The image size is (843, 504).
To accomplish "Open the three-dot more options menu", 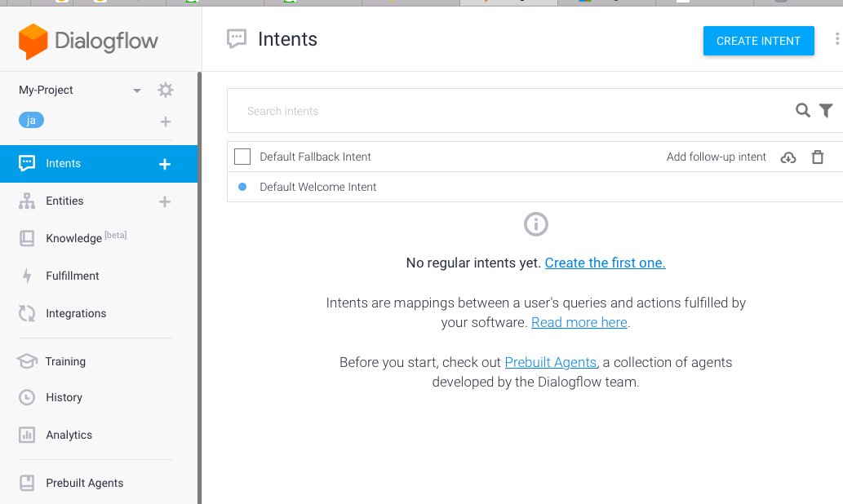I will pyautogui.click(x=837, y=38).
